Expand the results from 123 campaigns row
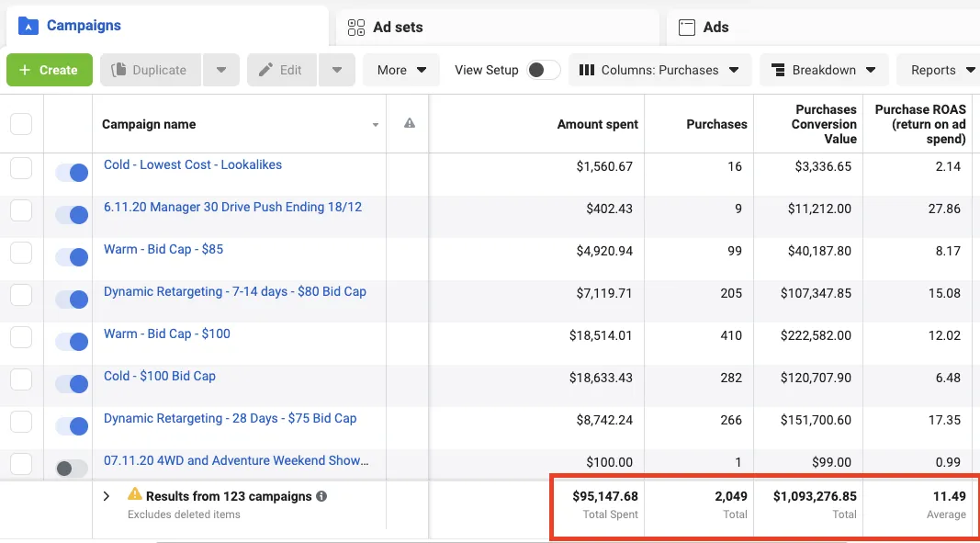The width and height of the screenshot is (980, 543). pos(107,496)
